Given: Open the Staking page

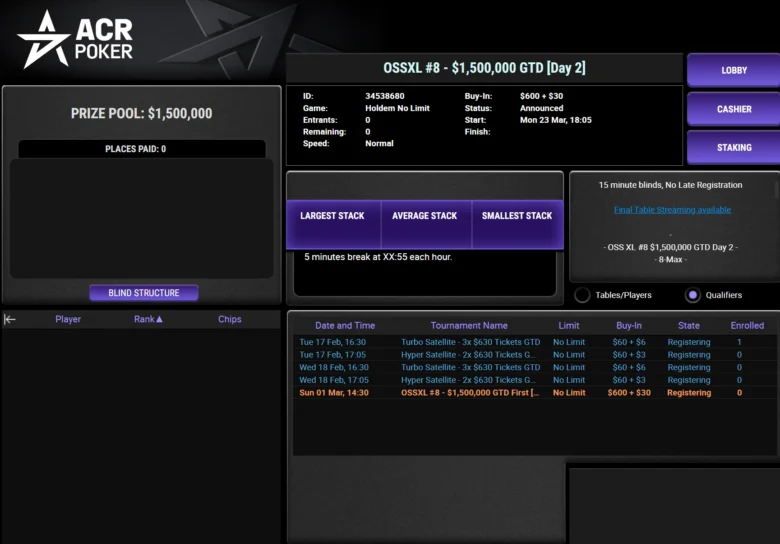Looking at the screenshot, I should tap(734, 148).
